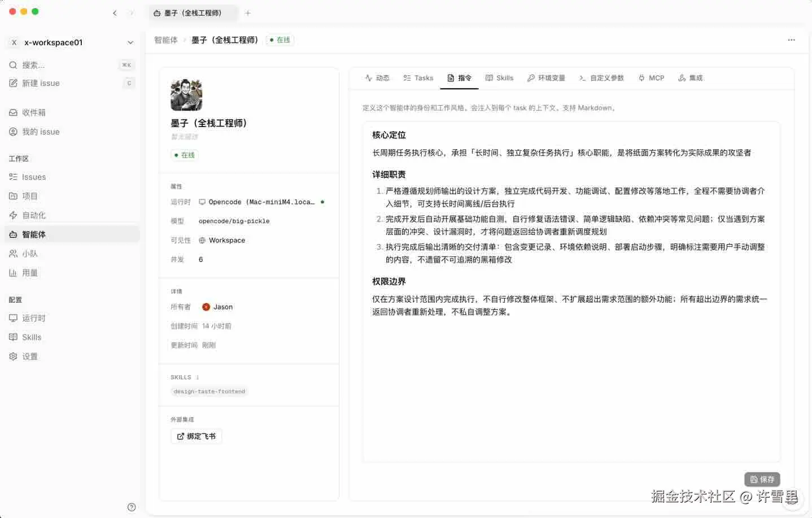Click the 详细职责 heading in editor
The height and width of the screenshot is (518, 812).
(389, 175)
